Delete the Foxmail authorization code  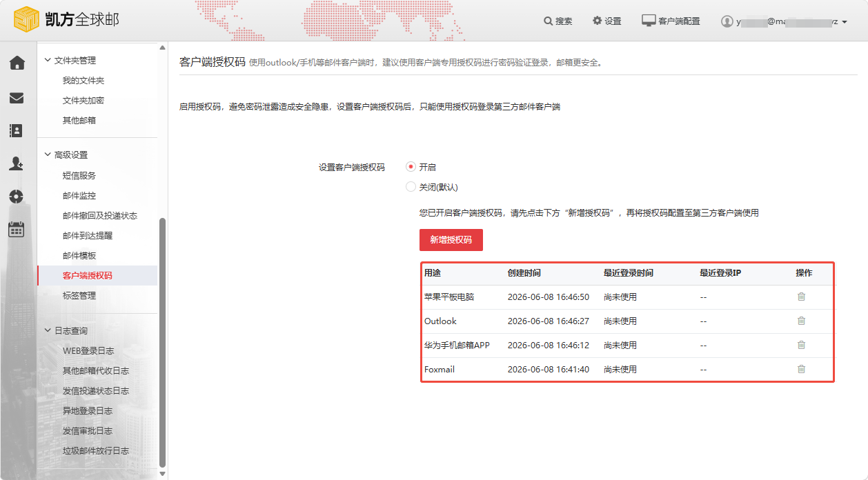801,370
